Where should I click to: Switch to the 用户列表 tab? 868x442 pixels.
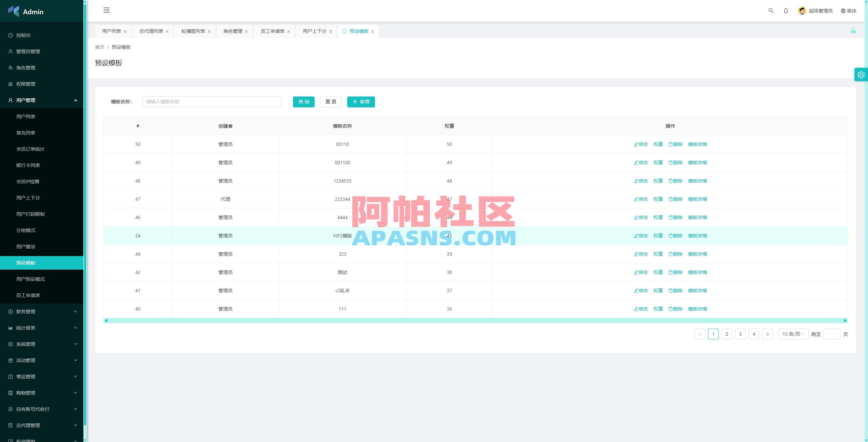pos(111,31)
